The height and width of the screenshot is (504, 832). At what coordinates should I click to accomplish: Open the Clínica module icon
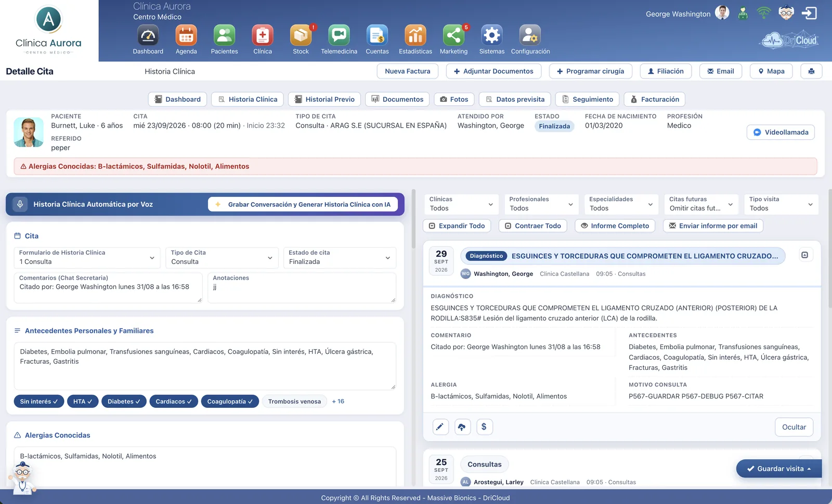pos(263,35)
